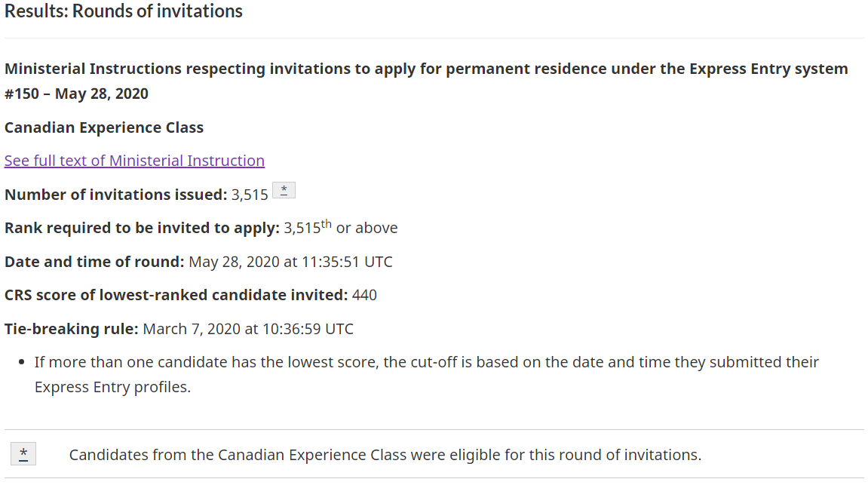Click the Ministerial Instructions #150 title text

pyautogui.click(x=426, y=69)
